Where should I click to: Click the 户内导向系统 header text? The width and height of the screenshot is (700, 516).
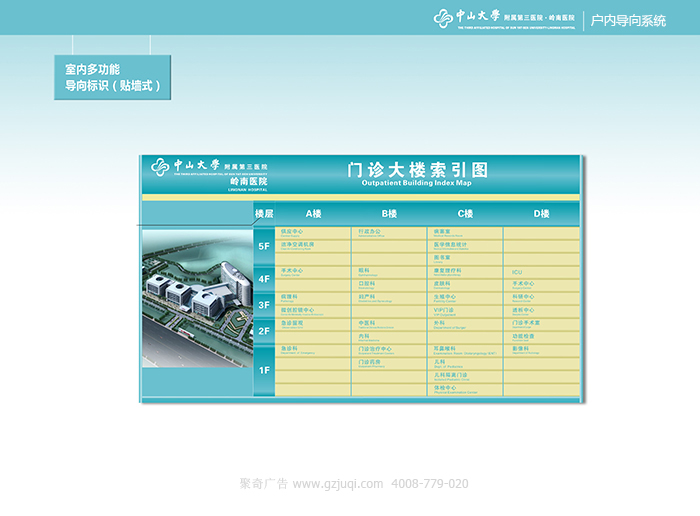point(628,20)
